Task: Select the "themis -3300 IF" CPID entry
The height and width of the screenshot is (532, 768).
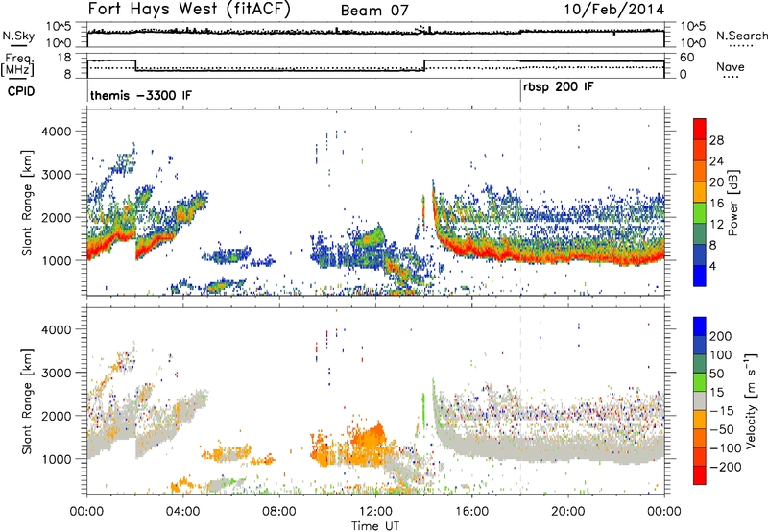Action: (x=141, y=95)
